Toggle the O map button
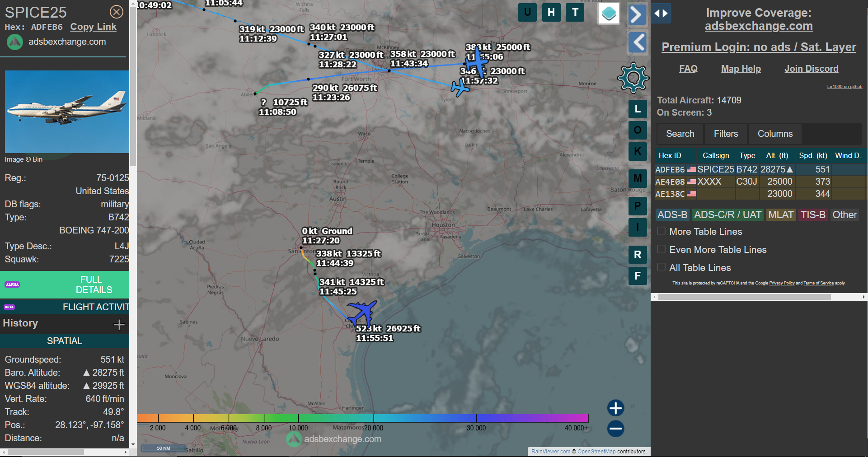 click(638, 130)
